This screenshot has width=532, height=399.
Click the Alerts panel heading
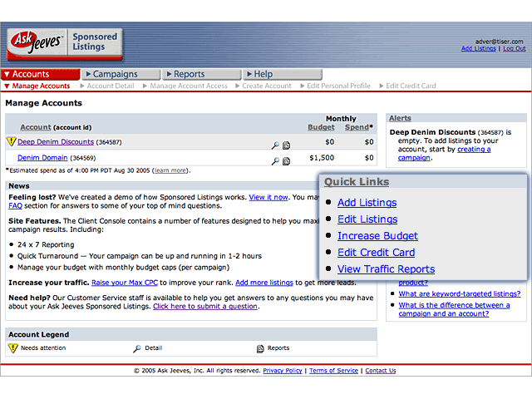pyautogui.click(x=400, y=118)
